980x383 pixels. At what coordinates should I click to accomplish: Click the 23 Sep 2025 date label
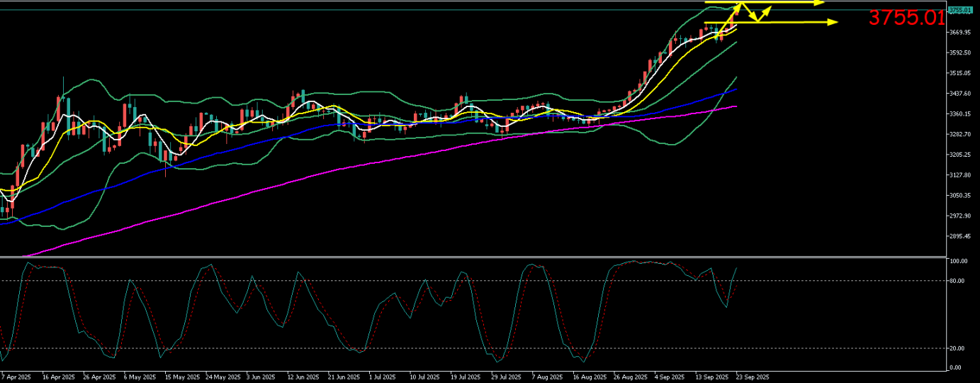(x=753, y=377)
